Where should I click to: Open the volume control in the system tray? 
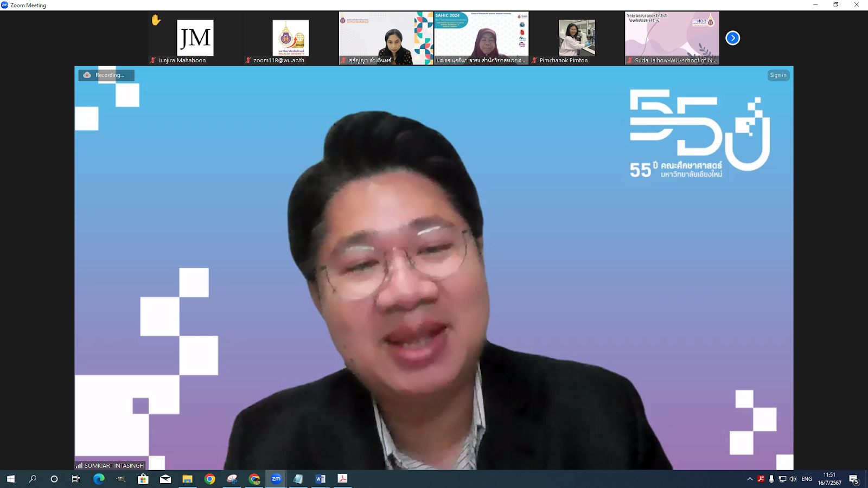click(x=793, y=479)
